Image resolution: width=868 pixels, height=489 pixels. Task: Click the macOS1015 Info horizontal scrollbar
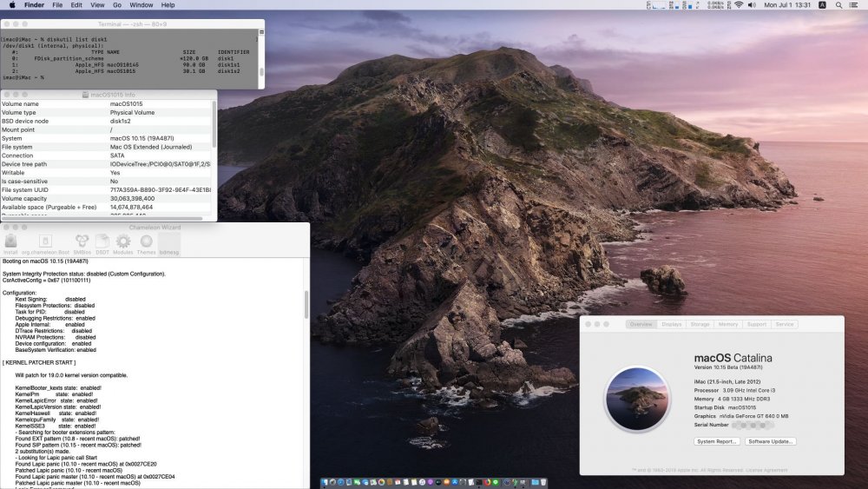(102, 218)
